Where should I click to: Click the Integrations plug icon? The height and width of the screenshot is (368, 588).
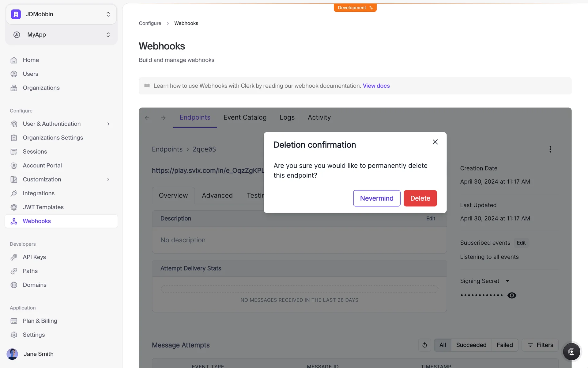coord(14,193)
